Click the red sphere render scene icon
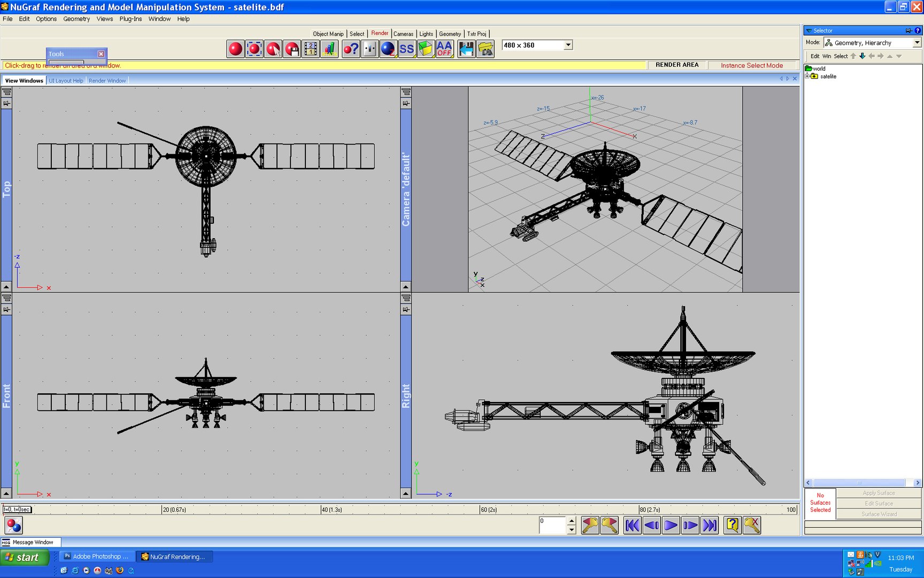This screenshot has width=924, height=578. pos(235,49)
